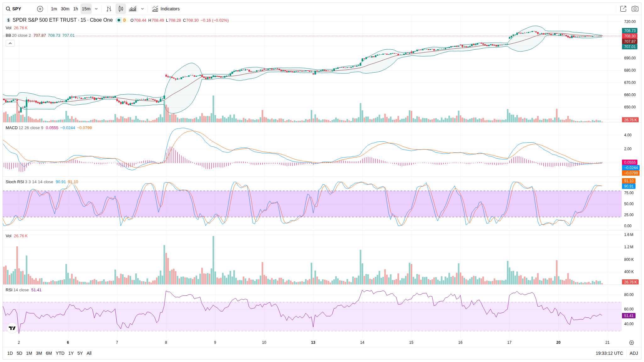Click the compare or add symbol plus icon
Image resolution: width=644 pixels, height=362 pixels.
pos(40,9)
